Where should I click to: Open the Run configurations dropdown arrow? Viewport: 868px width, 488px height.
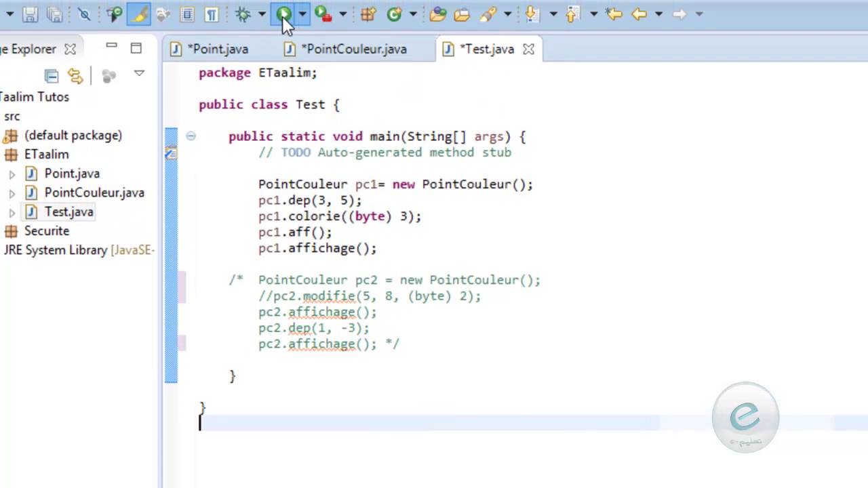click(x=302, y=14)
